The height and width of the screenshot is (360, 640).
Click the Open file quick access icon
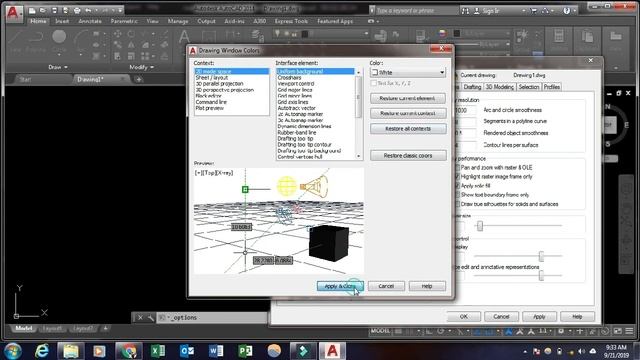[43, 10]
